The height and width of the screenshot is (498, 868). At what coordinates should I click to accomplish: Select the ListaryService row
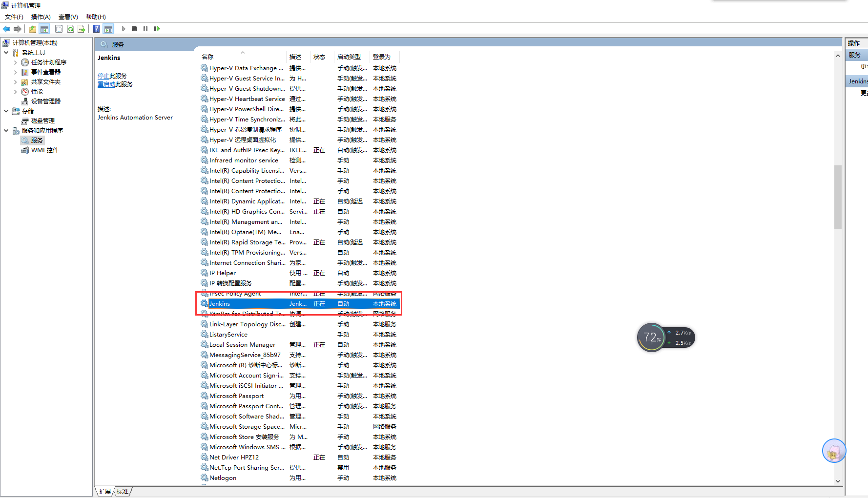click(x=300, y=335)
